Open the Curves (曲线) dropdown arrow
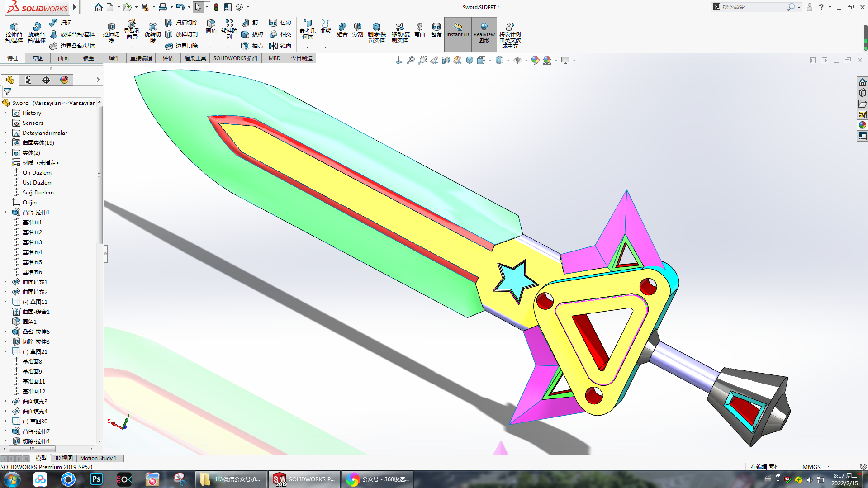Viewport: 868px width, 488px height. tap(325, 47)
